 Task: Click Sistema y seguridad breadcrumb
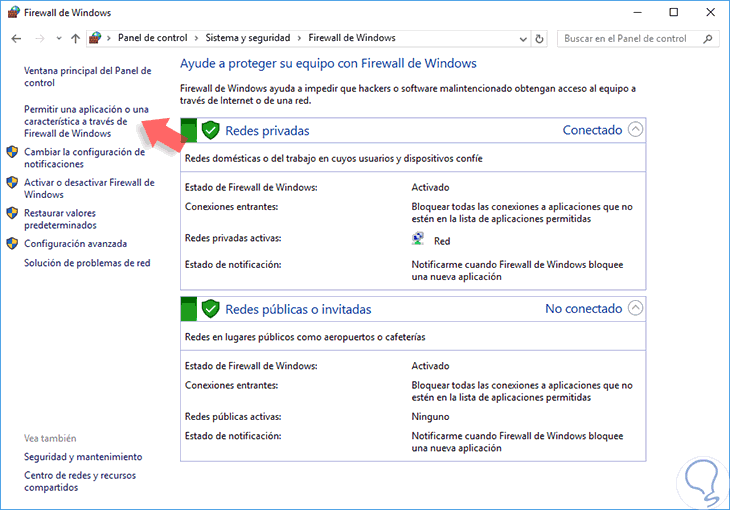pyautogui.click(x=248, y=38)
